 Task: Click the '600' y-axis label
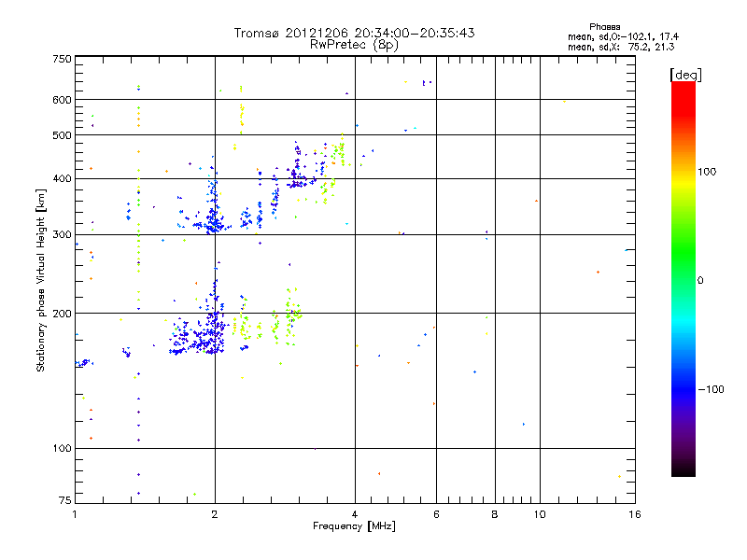(62, 100)
